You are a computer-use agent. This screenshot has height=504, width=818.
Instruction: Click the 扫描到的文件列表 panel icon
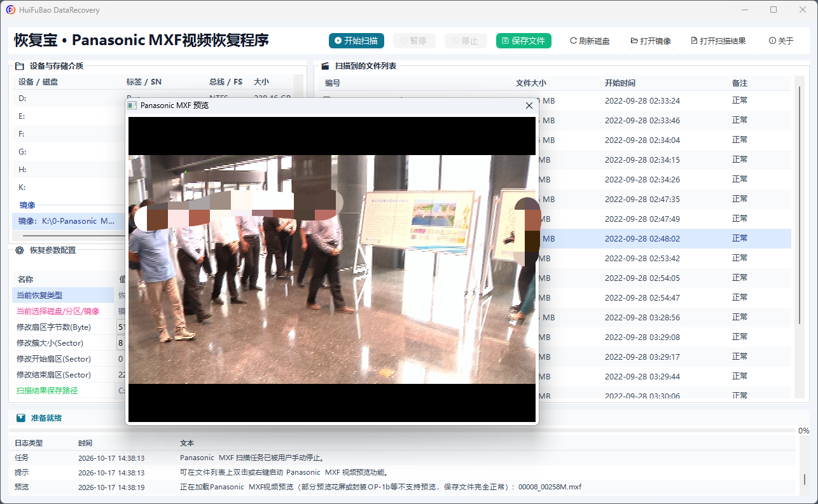point(325,65)
